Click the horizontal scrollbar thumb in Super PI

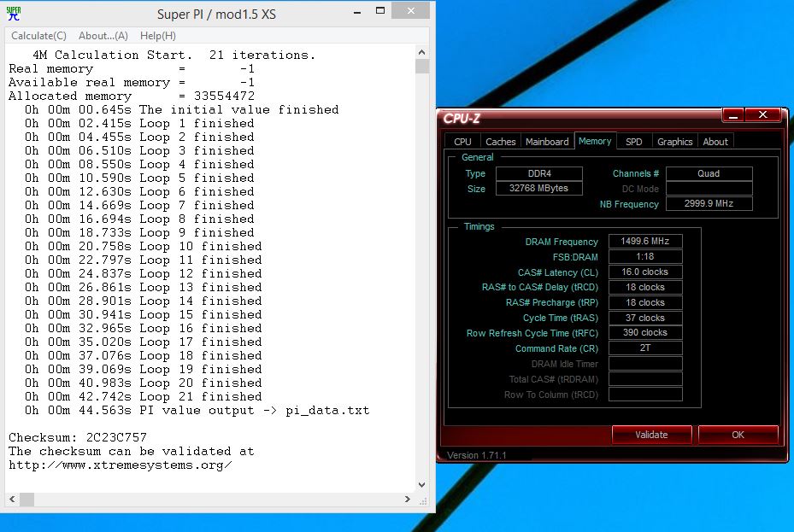[26, 500]
